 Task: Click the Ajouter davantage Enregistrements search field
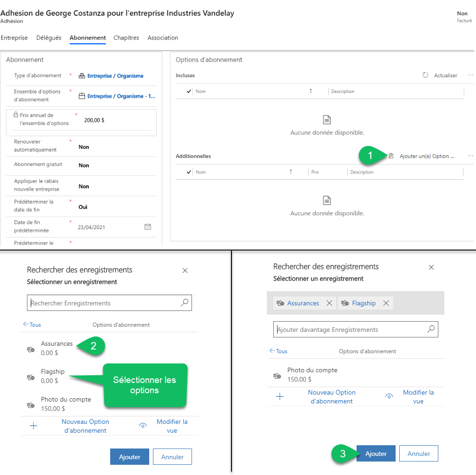click(x=349, y=330)
